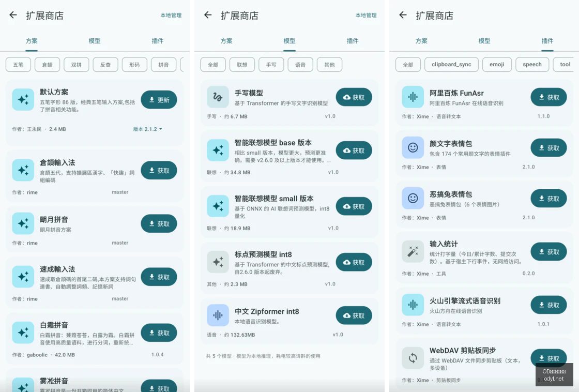Filter models by 手写 chip
579x392 pixels.
pyautogui.click(x=271, y=65)
